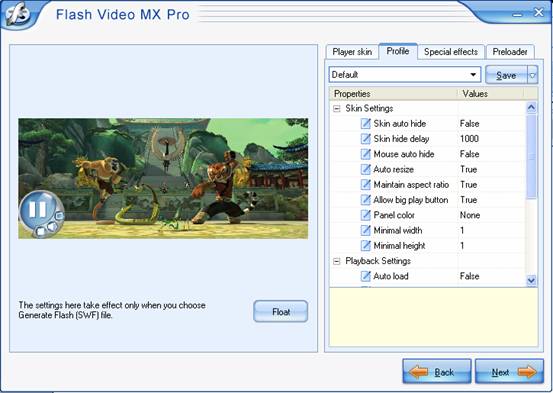The image size is (553, 393).
Task: Click the edit icon beside Minimal height
Action: 366,246
